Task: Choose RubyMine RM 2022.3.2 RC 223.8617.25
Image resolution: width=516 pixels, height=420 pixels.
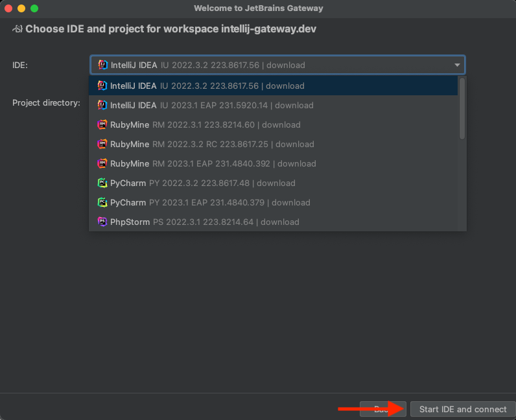Action: 273,144
